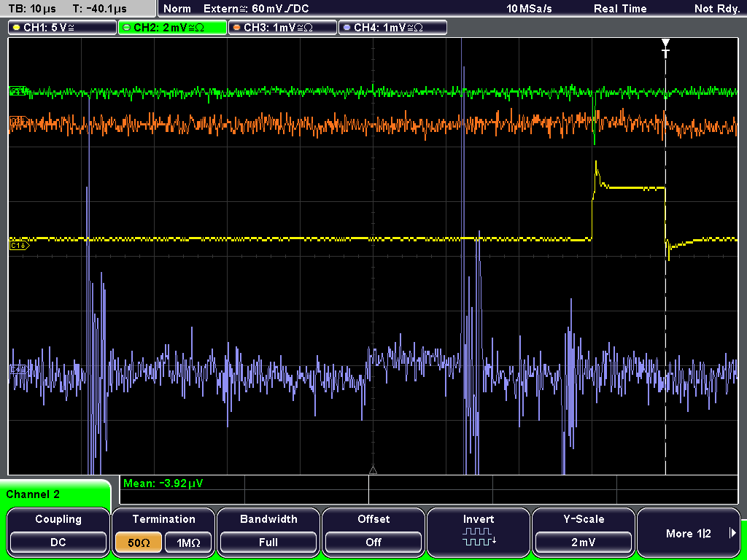Click the yellow CH1 color dot
The width and height of the screenshot is (747, 560).
(17, 28)
